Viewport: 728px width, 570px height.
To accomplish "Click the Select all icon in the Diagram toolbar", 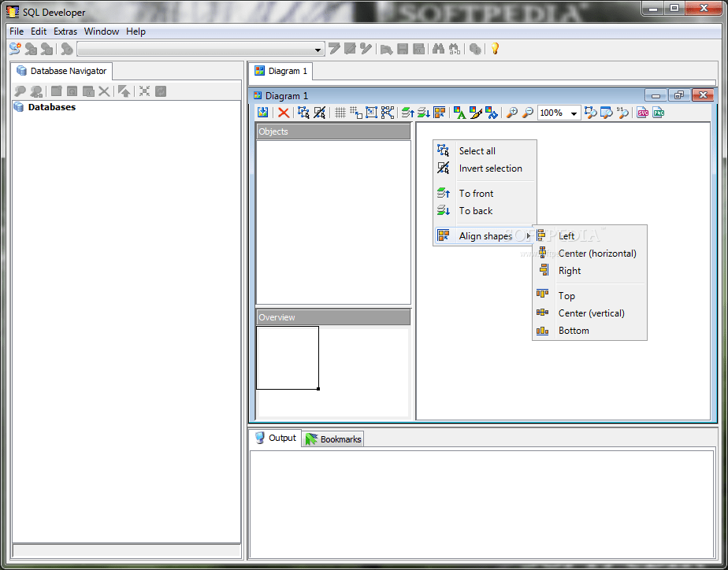I will 303,113.
